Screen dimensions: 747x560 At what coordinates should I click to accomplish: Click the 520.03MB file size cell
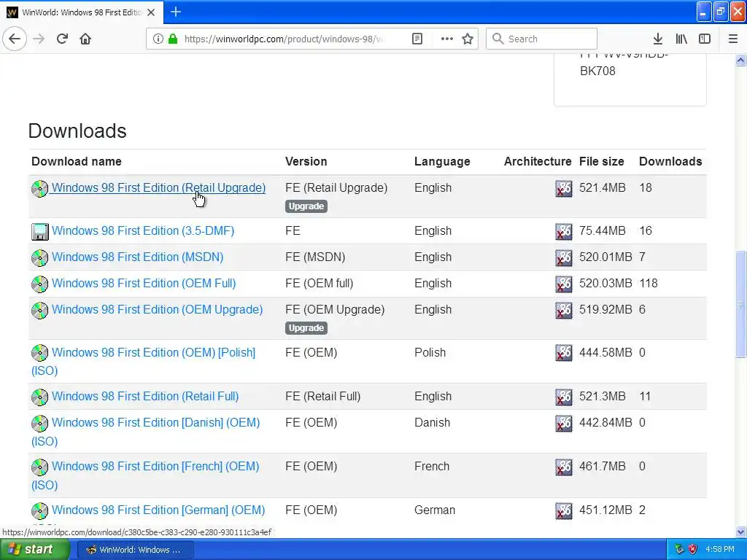(605, 284)
